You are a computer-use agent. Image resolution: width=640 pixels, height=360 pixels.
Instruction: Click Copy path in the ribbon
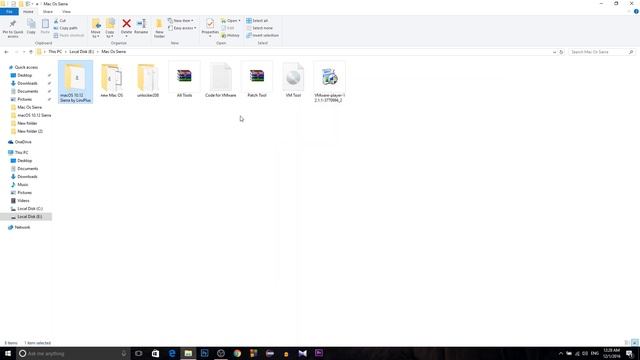point(66,28)
